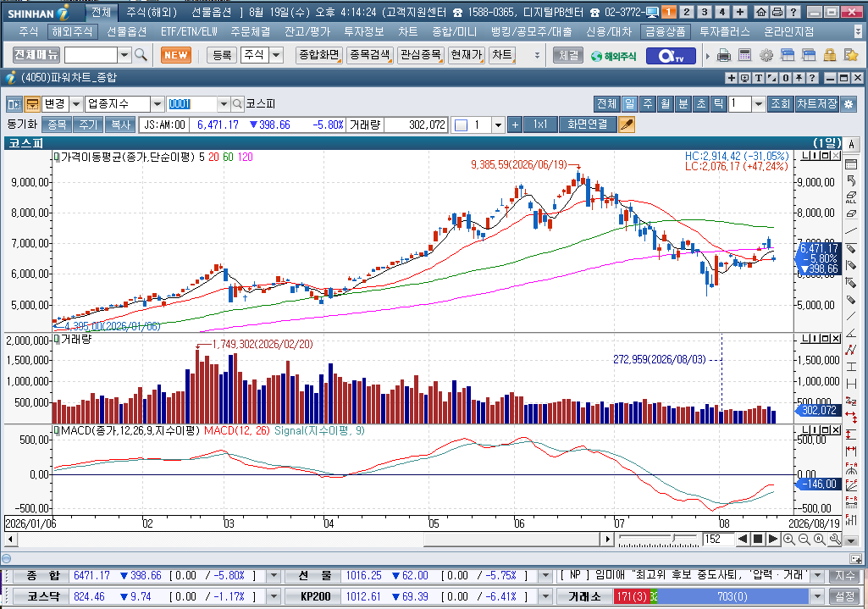Click the gold padlock lock icon

pyautogui.click(x=829, y=55)
